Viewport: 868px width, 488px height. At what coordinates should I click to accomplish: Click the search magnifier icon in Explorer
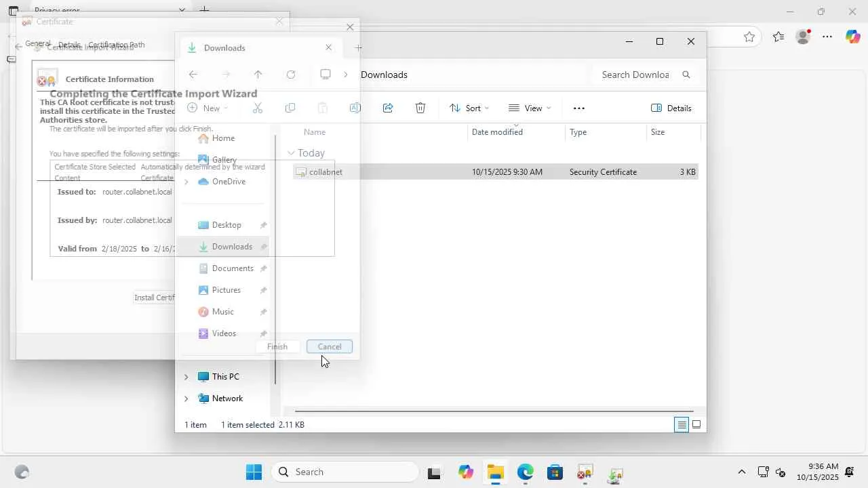[x=686, y=75]
